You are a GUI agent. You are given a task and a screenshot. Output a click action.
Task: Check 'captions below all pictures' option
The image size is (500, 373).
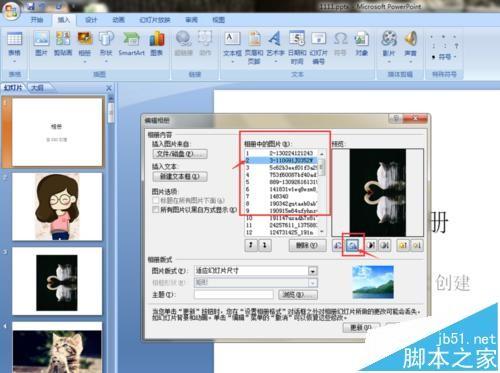pos(155,200)
